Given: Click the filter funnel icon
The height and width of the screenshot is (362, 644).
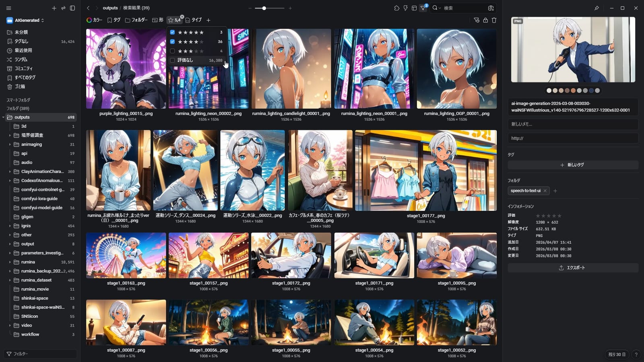Looking at the screenshot, I should point(423,8).
